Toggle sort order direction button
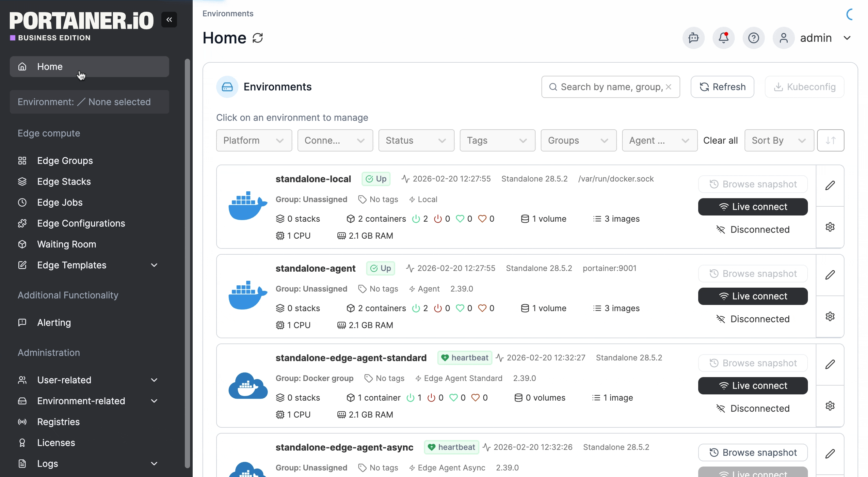 coord(830,140)
